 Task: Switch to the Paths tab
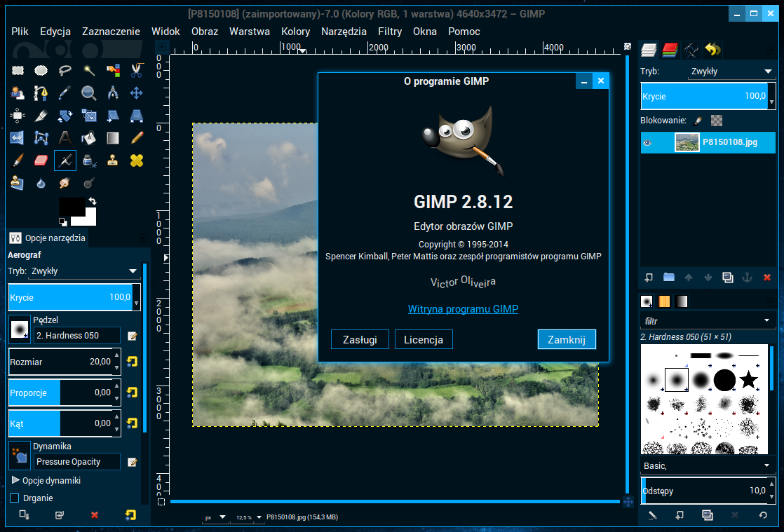(691, 50)
